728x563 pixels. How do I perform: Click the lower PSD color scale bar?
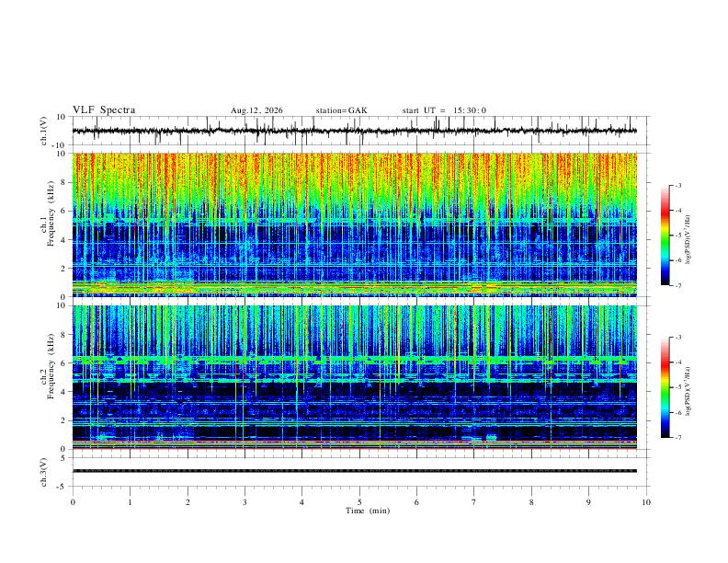tap(665, 387)
